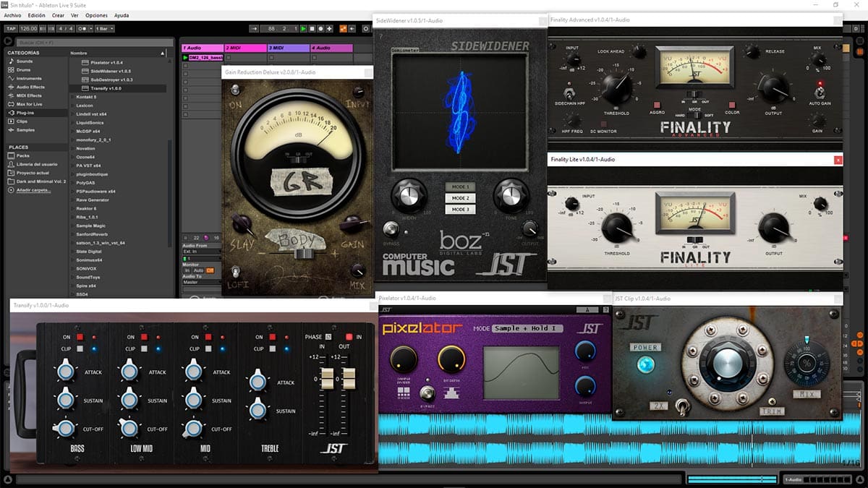The width and height of the screenshot is (868, 488).
Task: Select MODE 1 in SideWidener
Action: click(x=461, y=187)
